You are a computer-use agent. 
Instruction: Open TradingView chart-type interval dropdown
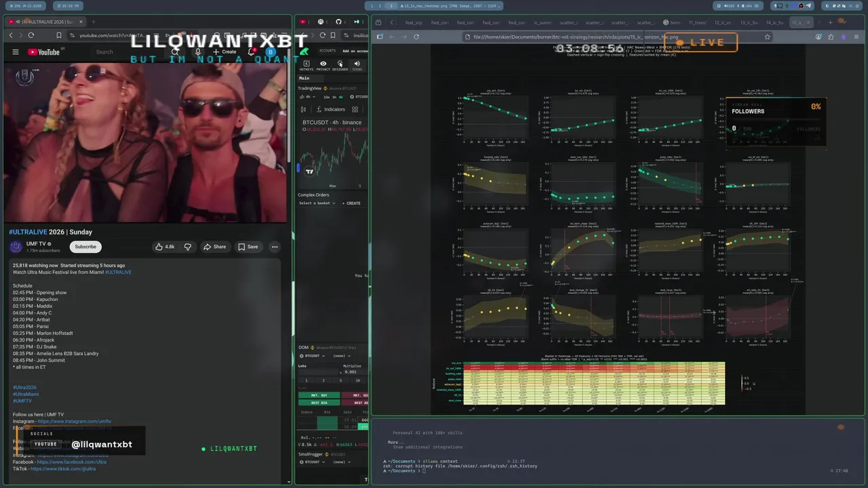307,97
